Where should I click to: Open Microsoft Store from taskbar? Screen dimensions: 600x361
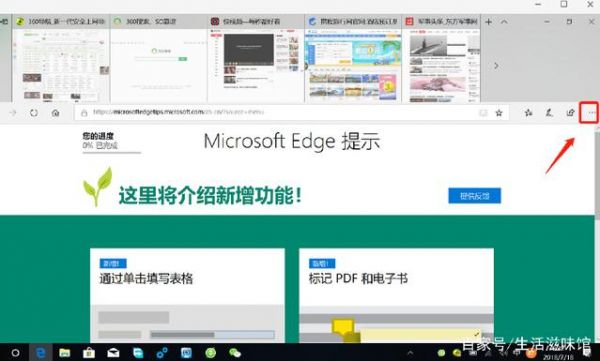[x=89, y=353]
